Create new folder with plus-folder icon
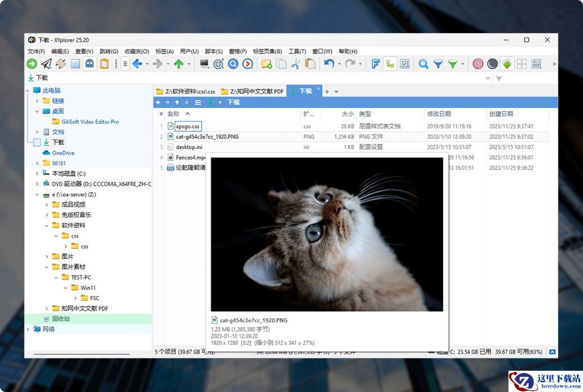583x392 pixels. coord(266,64)
